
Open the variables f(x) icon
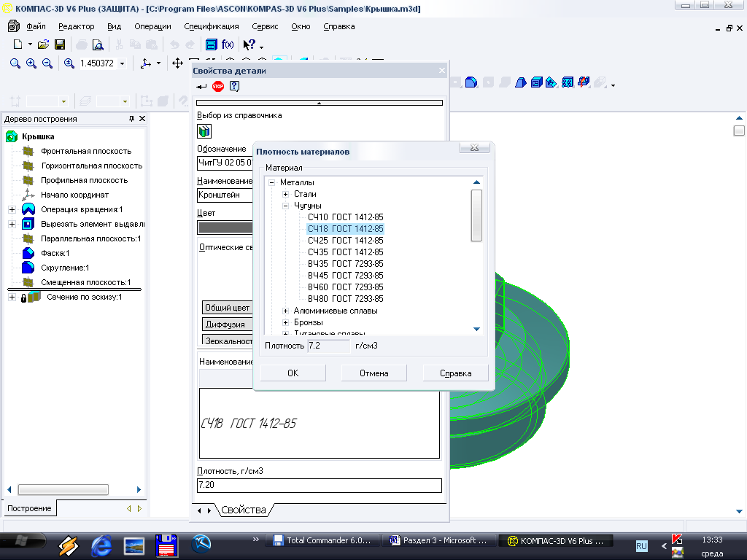click(228, 44)
